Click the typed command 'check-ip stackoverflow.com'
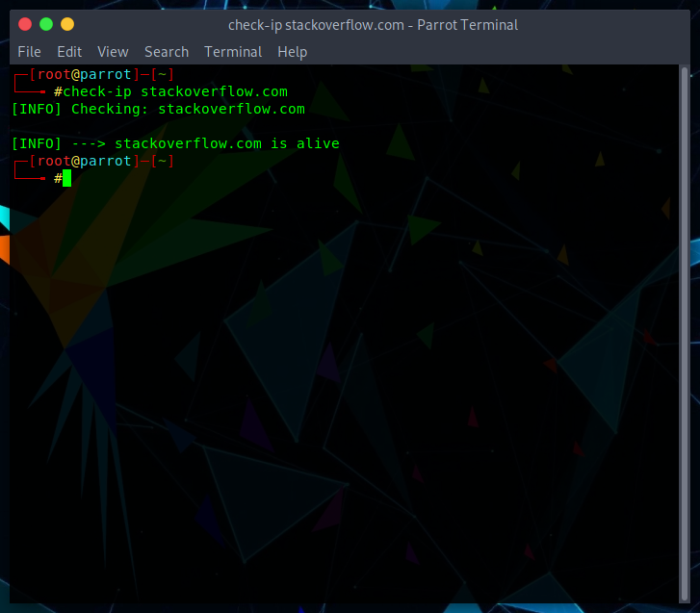Viewport: 700px width, 613px height. point(175,91)
